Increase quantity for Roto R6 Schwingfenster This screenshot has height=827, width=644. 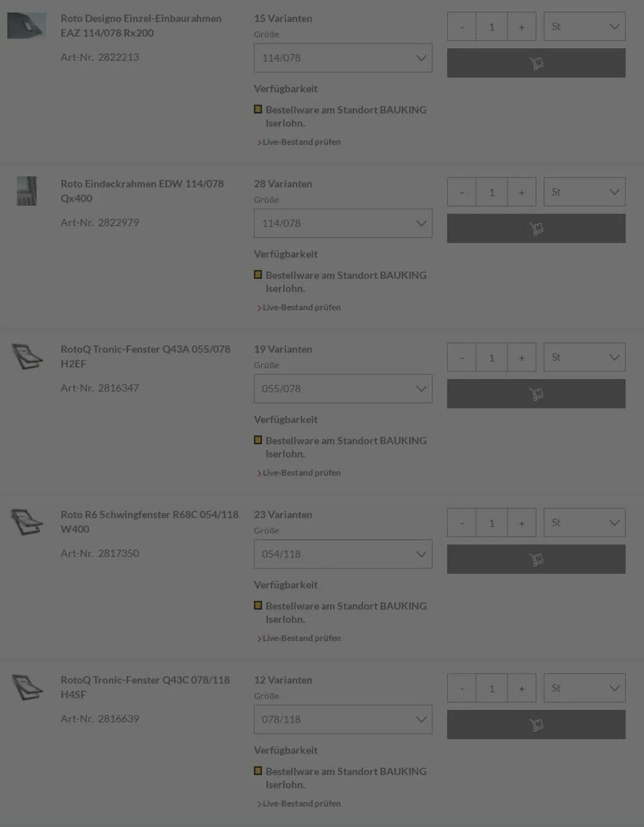point(521,523)
